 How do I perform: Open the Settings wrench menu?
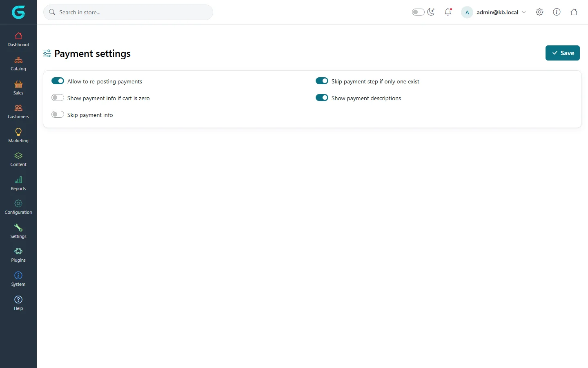(x=18, y=231)
